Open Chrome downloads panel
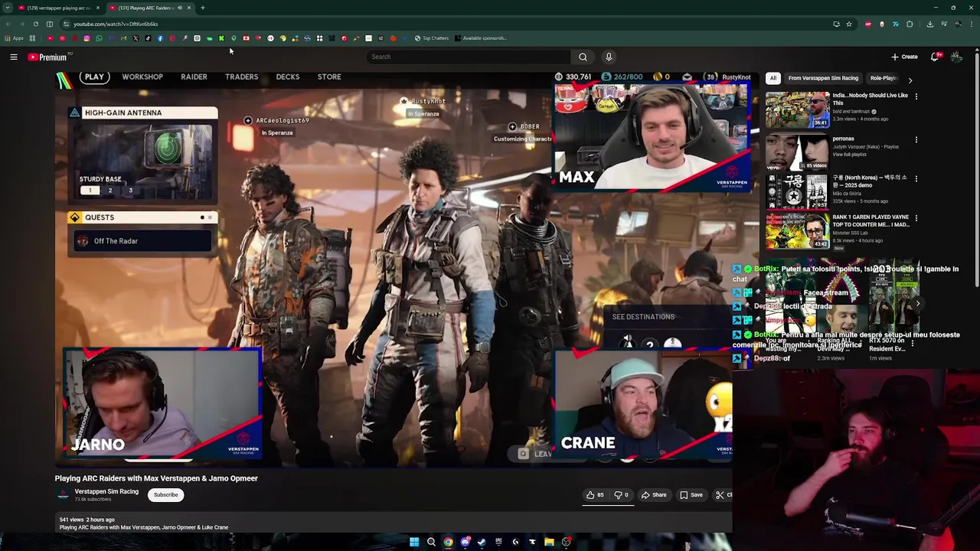 pos(930,24)
